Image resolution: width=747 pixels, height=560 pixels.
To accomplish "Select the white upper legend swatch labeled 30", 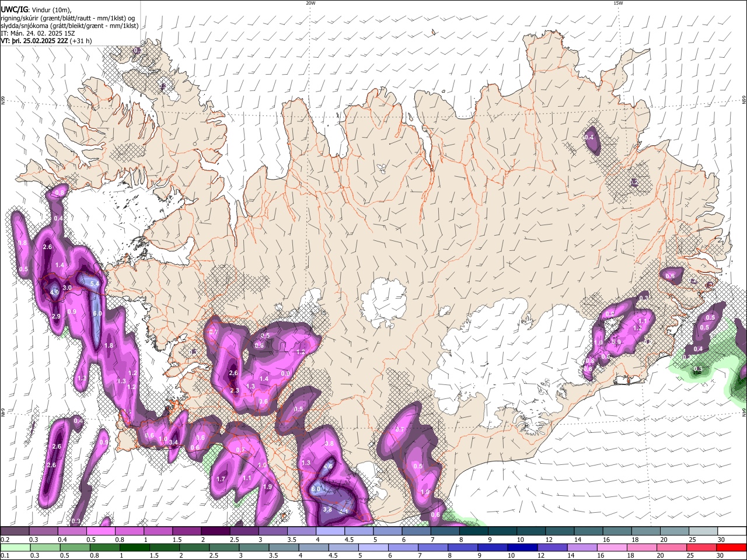I will [732, 531].
